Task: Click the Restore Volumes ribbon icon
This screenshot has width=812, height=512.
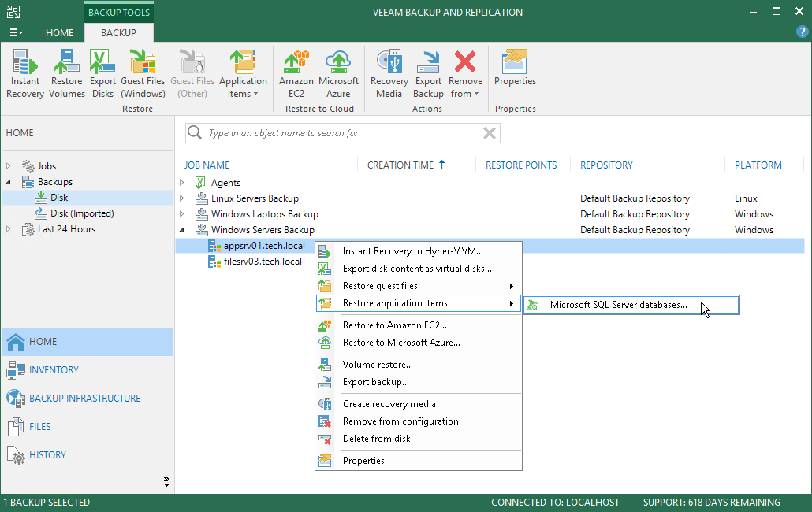Action: (x=67, y=73)
